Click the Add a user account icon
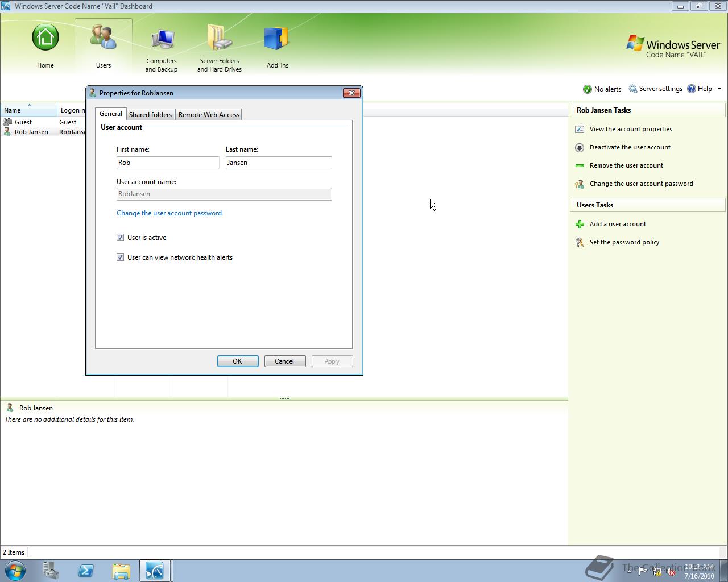 [x=580, y=224]
